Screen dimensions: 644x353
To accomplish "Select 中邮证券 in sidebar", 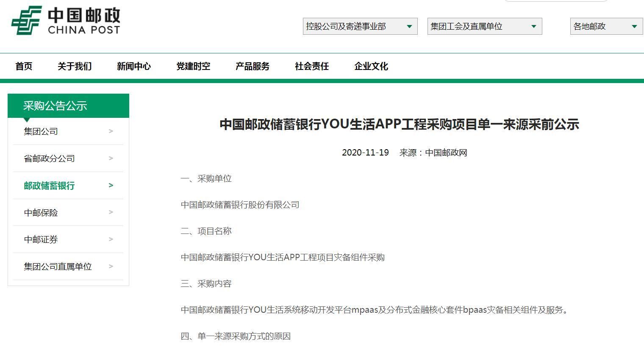I will pos(68,239).
